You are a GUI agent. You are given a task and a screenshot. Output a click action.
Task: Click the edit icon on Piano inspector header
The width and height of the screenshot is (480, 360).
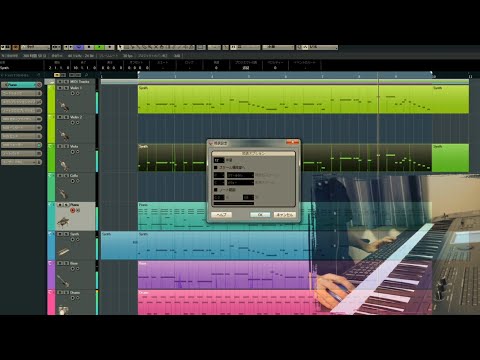(x=39, y=85)
